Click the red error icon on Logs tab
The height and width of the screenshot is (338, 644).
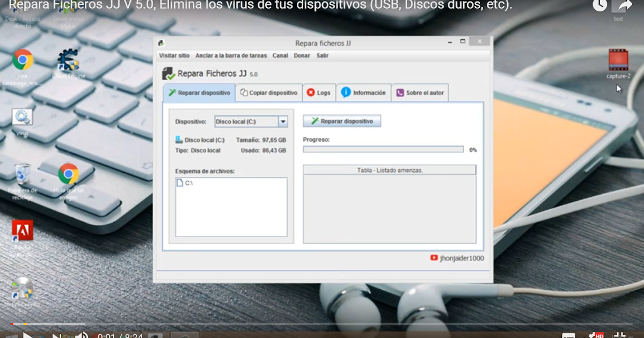[x=310, y=92]
